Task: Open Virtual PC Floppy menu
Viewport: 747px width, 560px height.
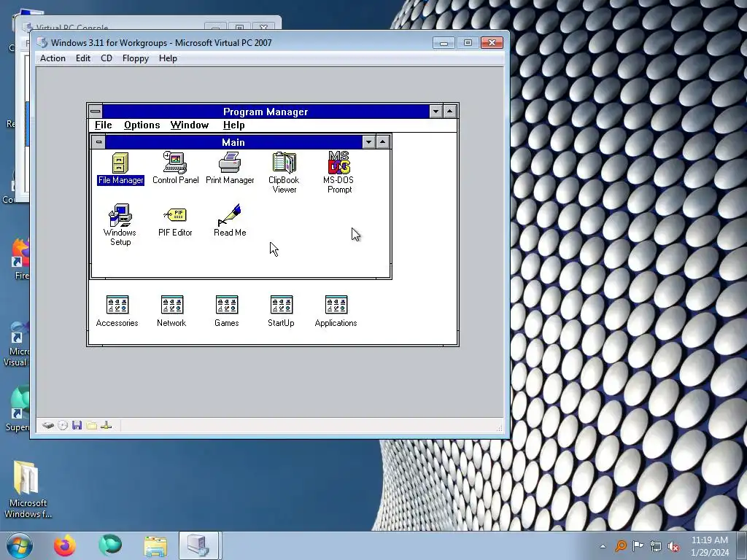Action: click(136, 58)
